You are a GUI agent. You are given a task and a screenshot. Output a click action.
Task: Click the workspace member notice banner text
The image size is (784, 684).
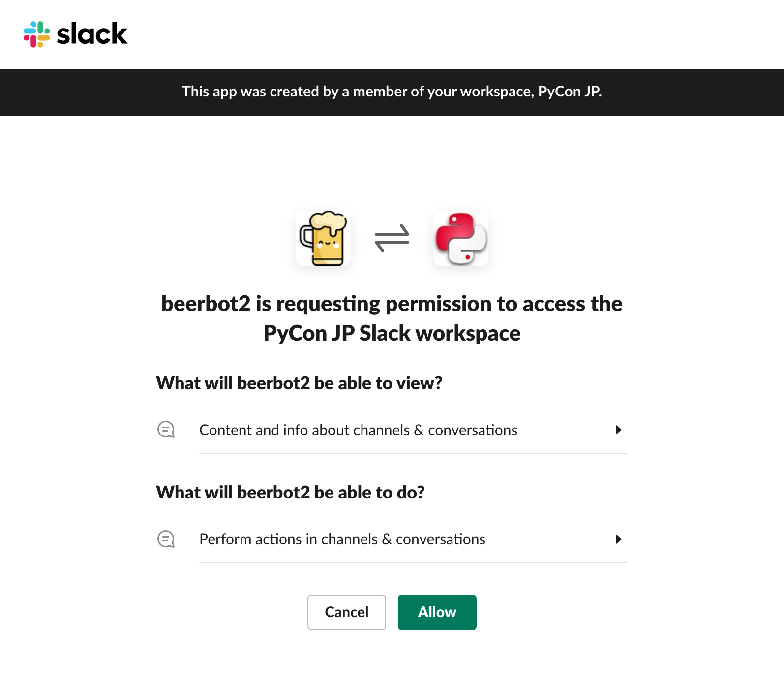(392, 92)
